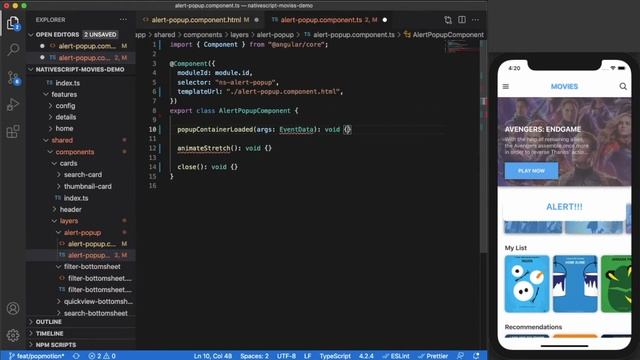Screen dimensions: 640x360
Task: Expand the header folder
Action: click(70, 209)
